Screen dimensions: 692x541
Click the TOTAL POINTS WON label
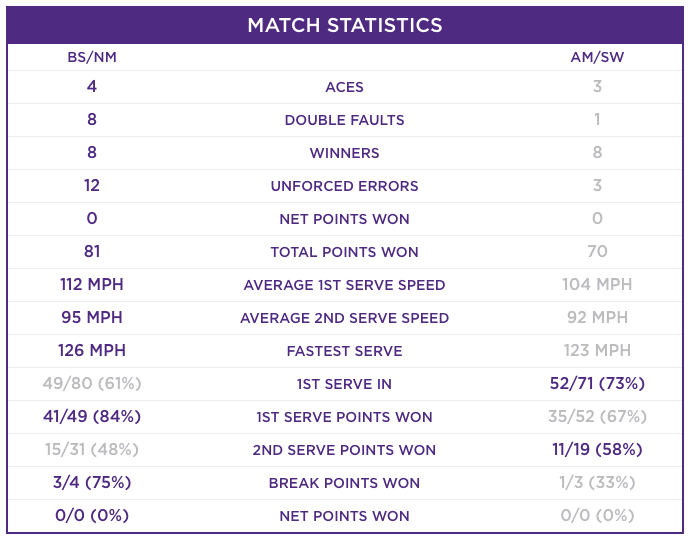point(344,252)
